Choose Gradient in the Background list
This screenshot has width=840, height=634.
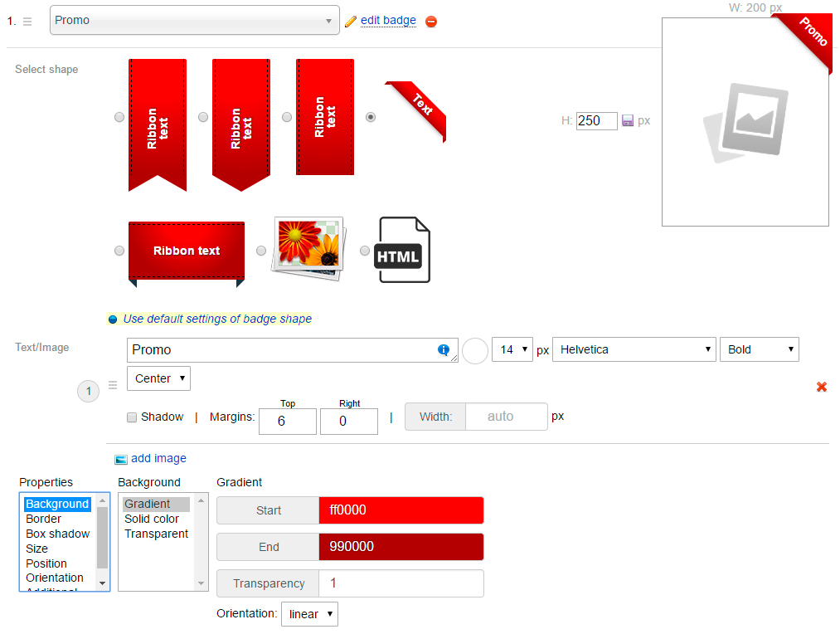[x=156, y=504]
